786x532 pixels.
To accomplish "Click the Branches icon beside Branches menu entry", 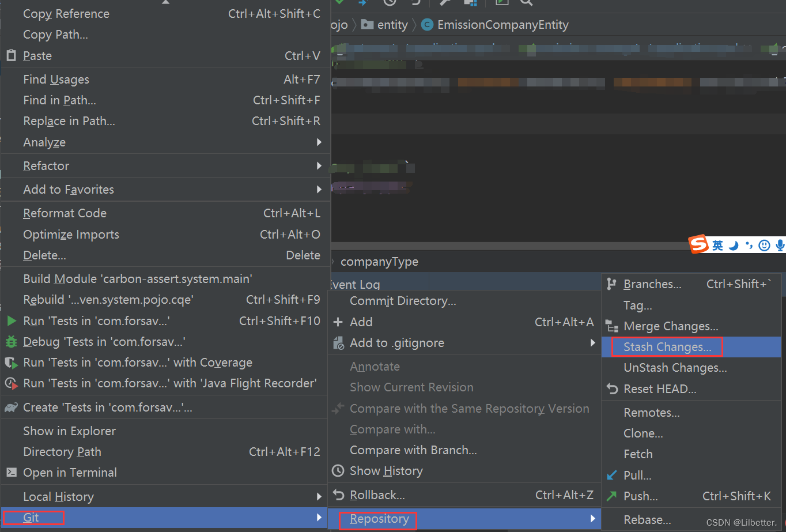I will [x=611, y=284].
